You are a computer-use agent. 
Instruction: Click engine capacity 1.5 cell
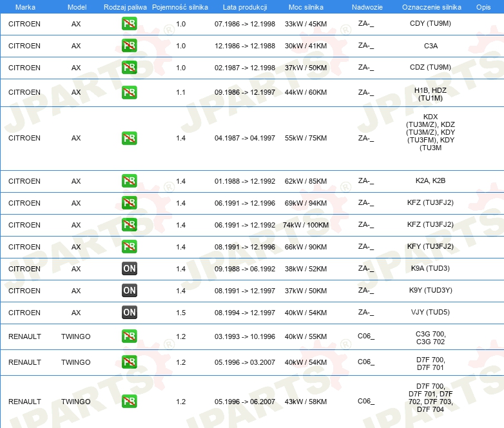[180, 313]
